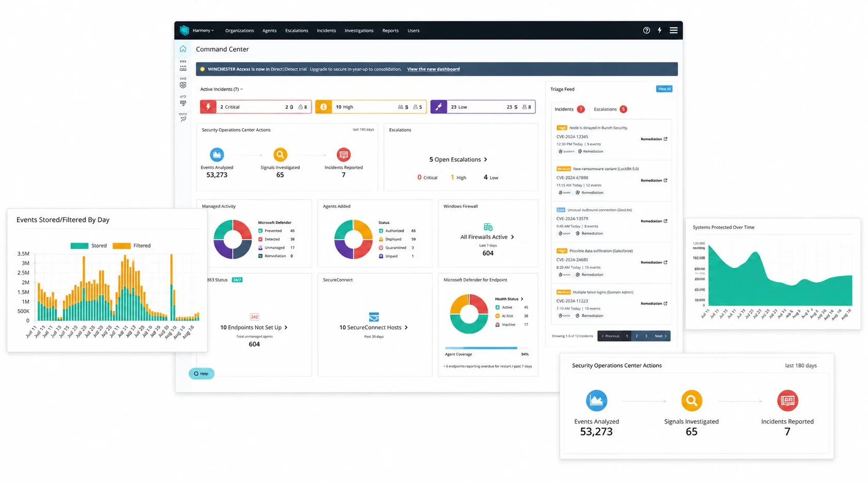Image resolution: width=868 pixels, height=482 pixels.
Task: Click the Defender for Endpoint donut chart
Action: tap(469, 314)
